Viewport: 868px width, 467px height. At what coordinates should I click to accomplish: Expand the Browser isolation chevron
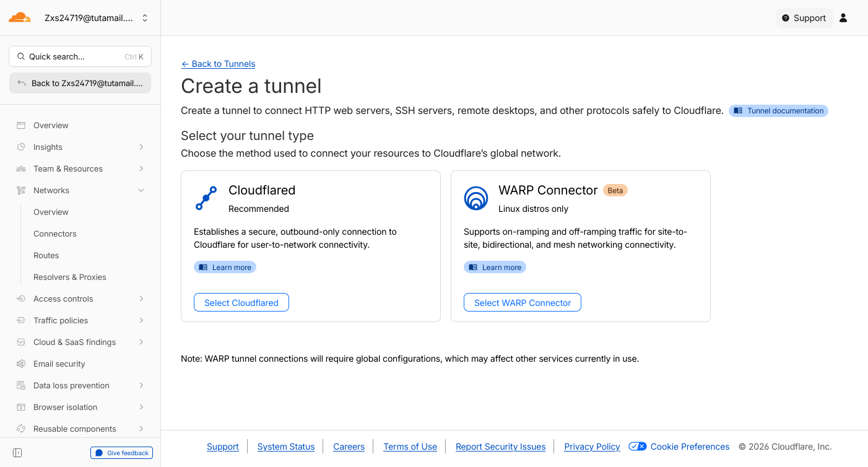(141, 407)
